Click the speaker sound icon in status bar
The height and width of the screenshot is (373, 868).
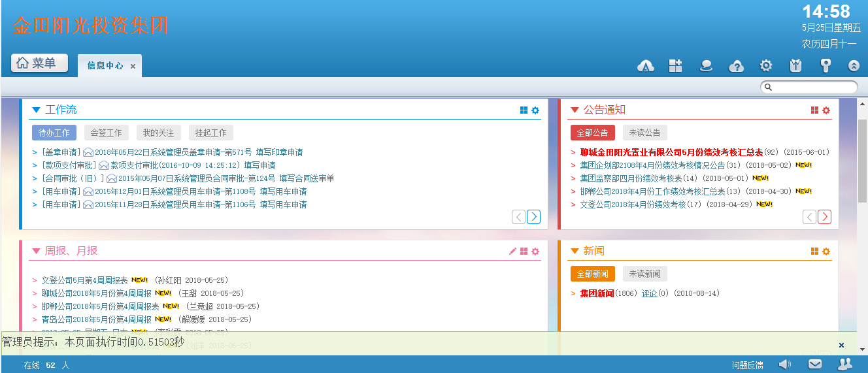tap(785, 365)
